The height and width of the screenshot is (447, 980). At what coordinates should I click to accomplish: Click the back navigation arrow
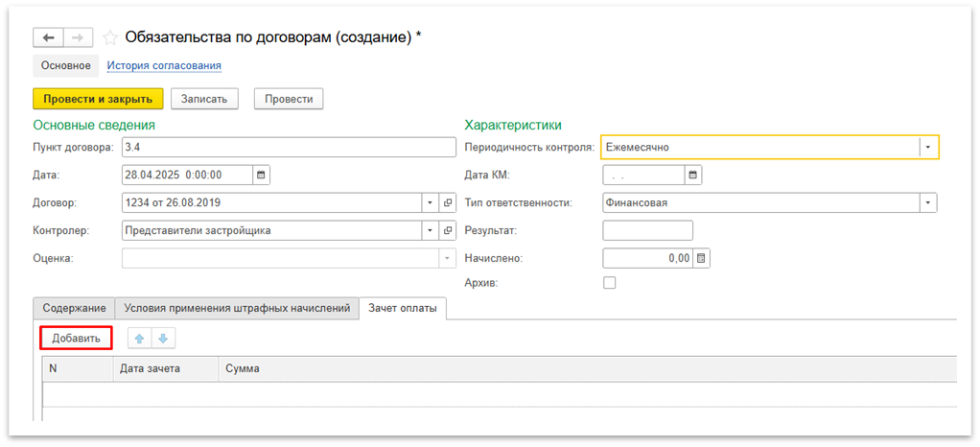click(x=48, y=37)
